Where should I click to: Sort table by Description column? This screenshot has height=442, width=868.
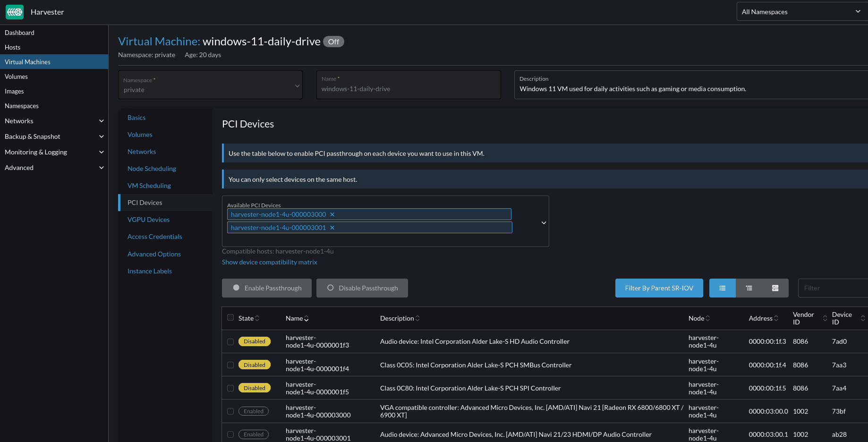tap(400, 318)
